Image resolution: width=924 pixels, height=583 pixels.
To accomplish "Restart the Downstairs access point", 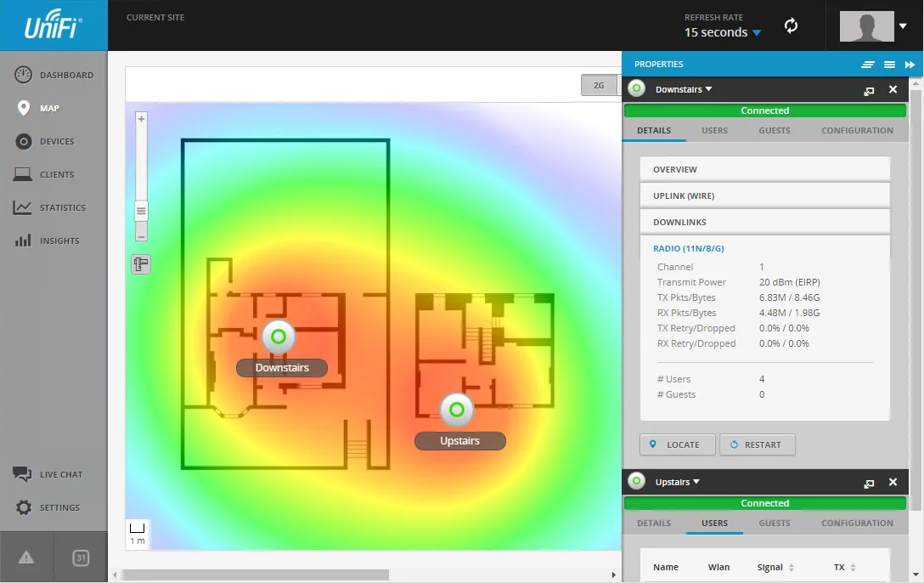I will [758, 445].
